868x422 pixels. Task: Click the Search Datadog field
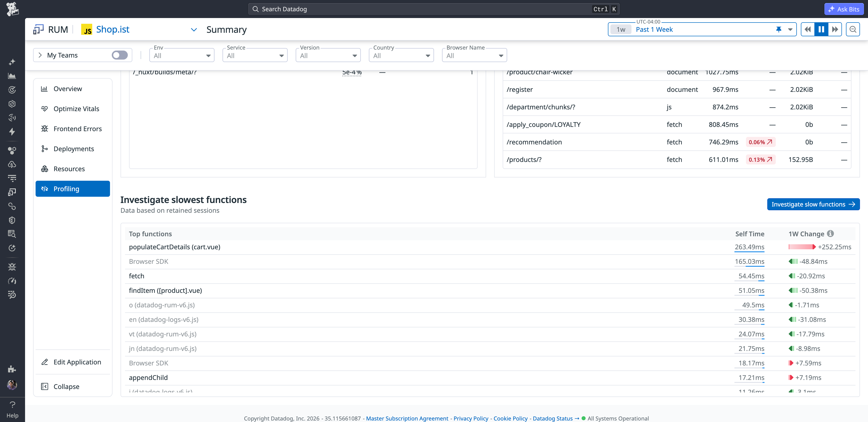click(434, 9)
